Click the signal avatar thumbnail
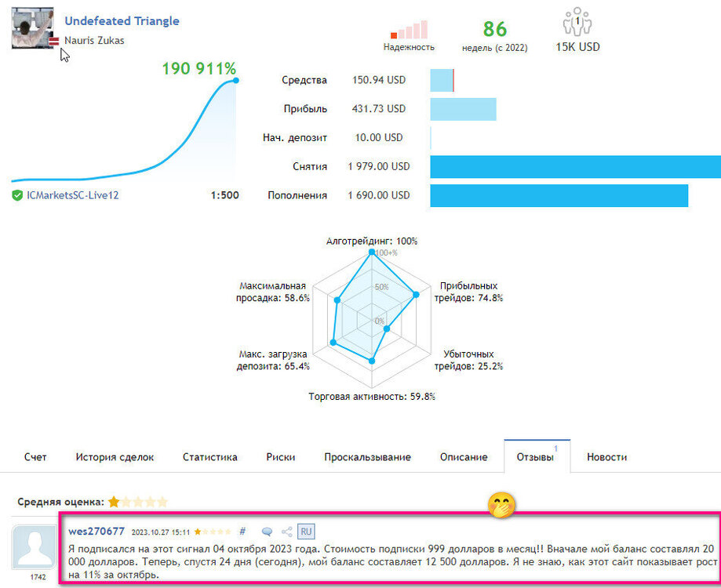 pos(33,27)
